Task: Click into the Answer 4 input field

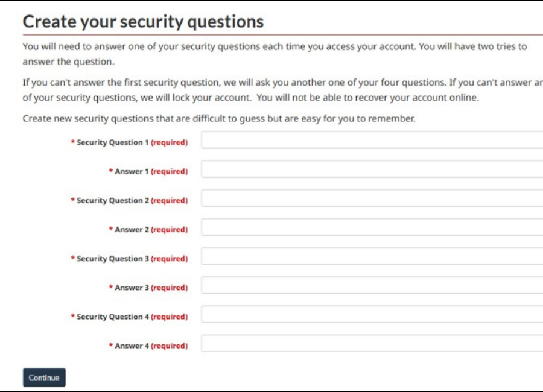Action: point(372,344)
